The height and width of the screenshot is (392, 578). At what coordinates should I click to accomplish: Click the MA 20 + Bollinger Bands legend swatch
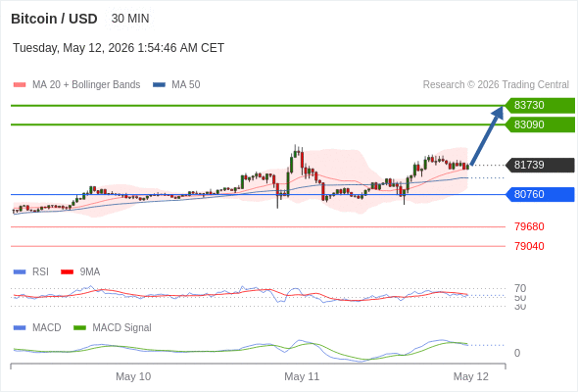(20, 85)
